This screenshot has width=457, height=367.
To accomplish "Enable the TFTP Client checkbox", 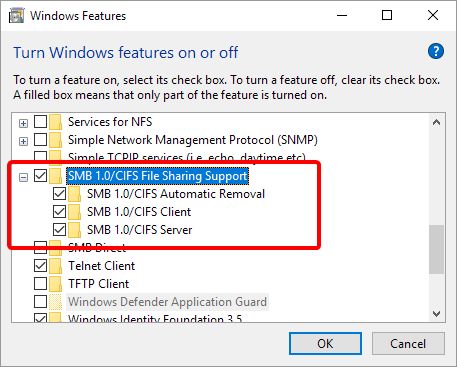I will coord(40,284).
